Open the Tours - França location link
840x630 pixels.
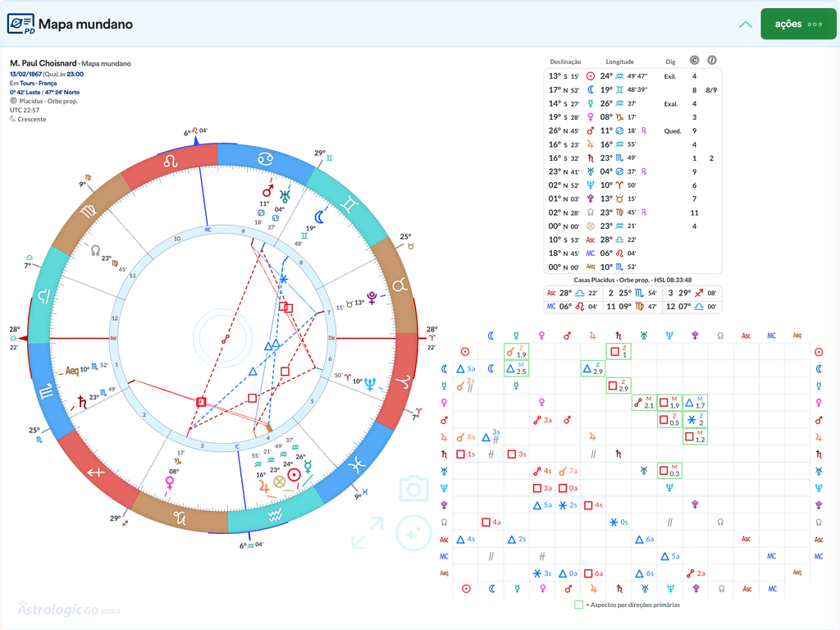38,83
